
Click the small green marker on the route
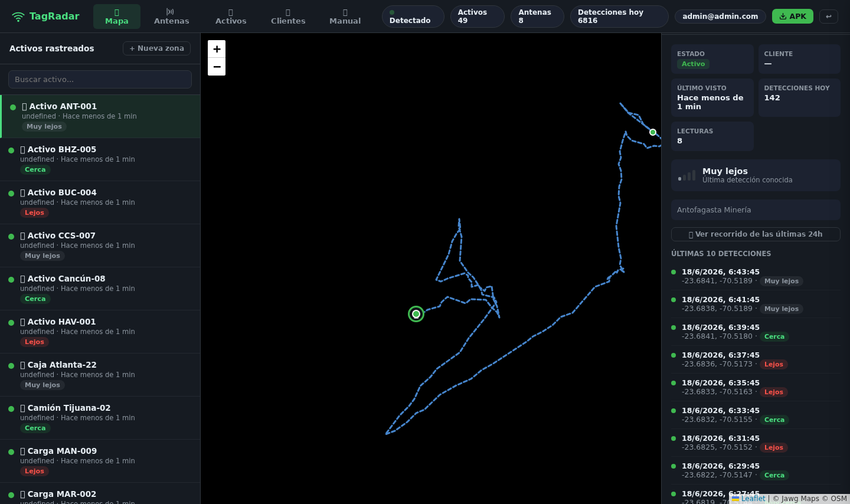[x=653, y=132]
